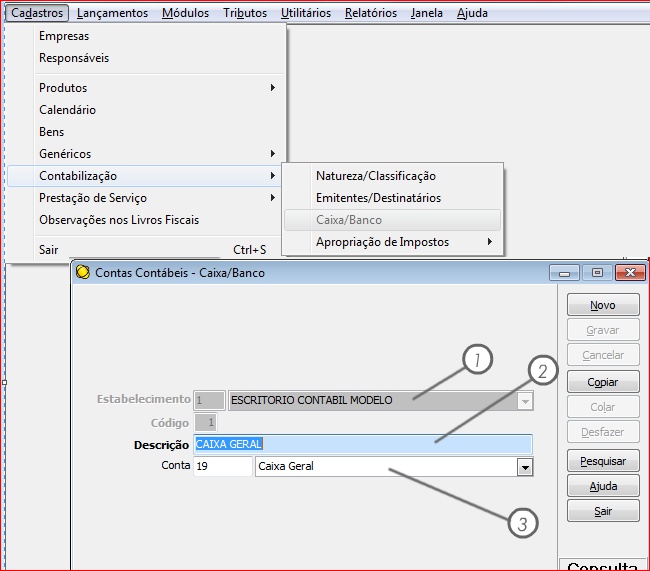Select Empresas in Cadastros menu
The height and width of the screenshot is (571, 650).
146,36
